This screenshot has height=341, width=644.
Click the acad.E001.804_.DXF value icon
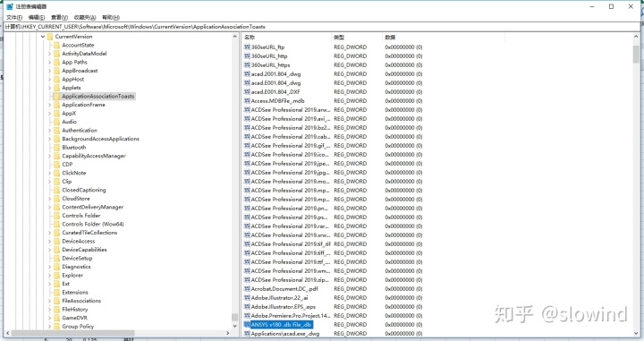pyautogui.click(x=247, y=92)
